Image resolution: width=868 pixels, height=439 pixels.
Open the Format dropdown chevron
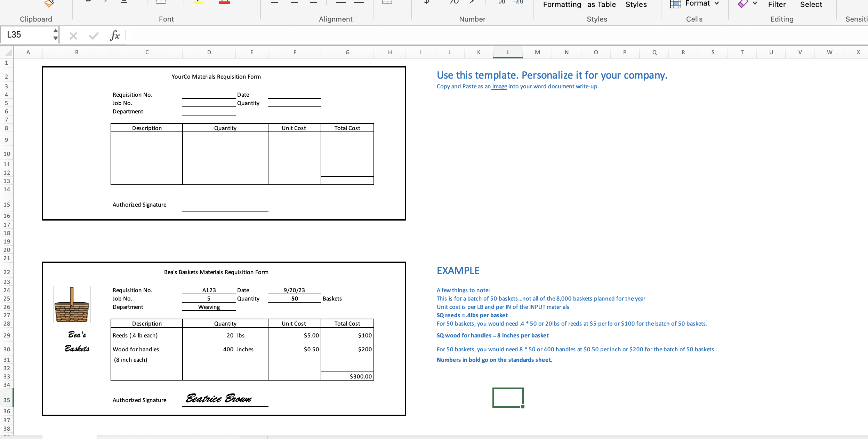tap(717, 3)
